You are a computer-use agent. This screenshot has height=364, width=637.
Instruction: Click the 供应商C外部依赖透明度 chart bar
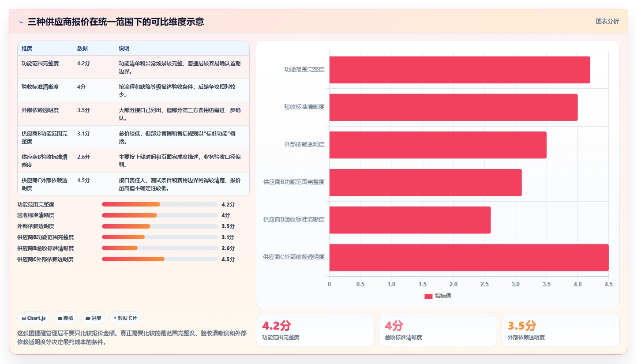(x=469, y=257)
